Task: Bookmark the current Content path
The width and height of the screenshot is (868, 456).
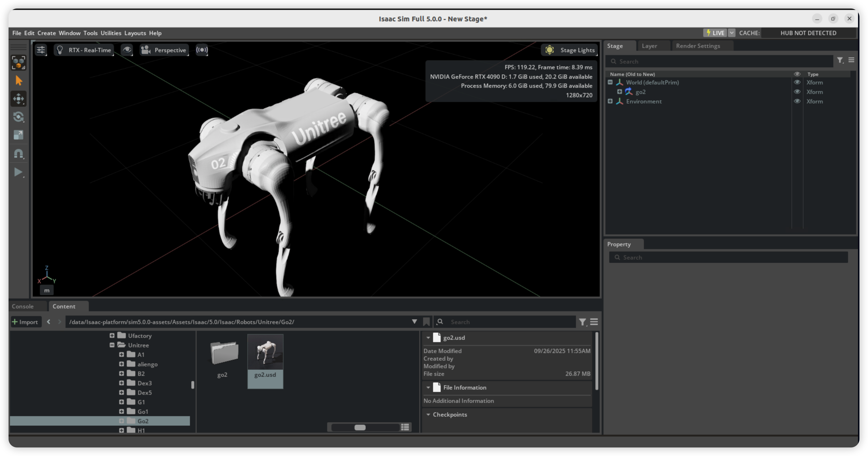Action: click(x=426, y=322)
